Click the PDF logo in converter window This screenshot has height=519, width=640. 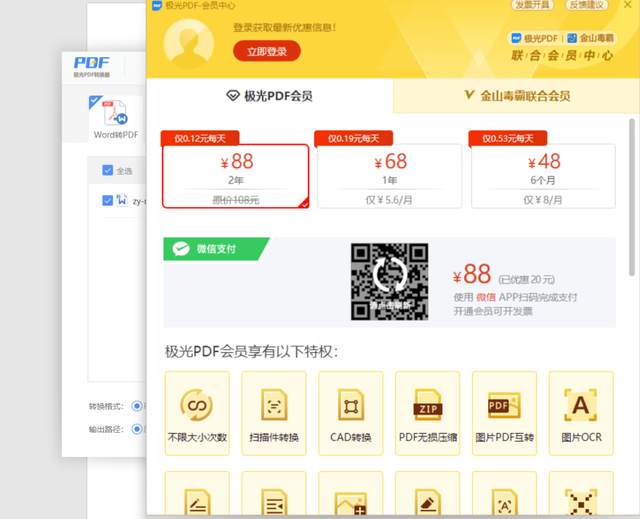point(91,67)
